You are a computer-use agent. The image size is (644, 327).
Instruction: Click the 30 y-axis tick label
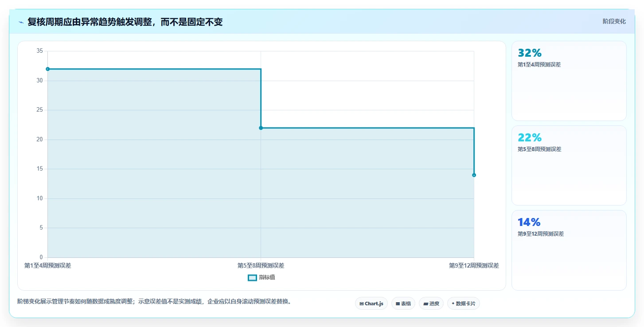[39, 81]
